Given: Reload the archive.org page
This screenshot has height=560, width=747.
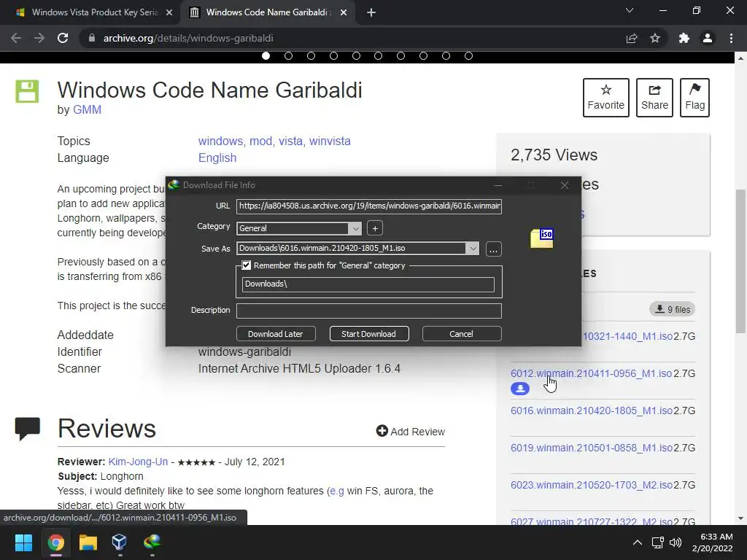Looking at the screenshot, I should pos(63,38).
